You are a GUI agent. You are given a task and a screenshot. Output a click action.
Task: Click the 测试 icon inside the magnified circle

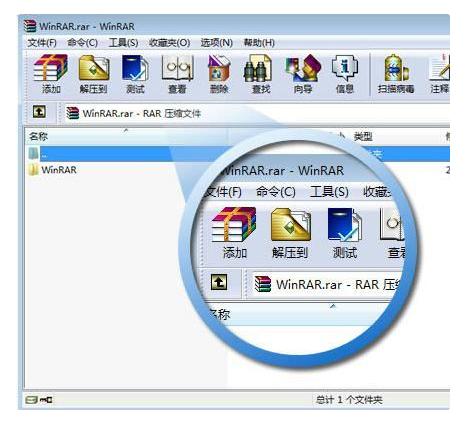(345, 225)
